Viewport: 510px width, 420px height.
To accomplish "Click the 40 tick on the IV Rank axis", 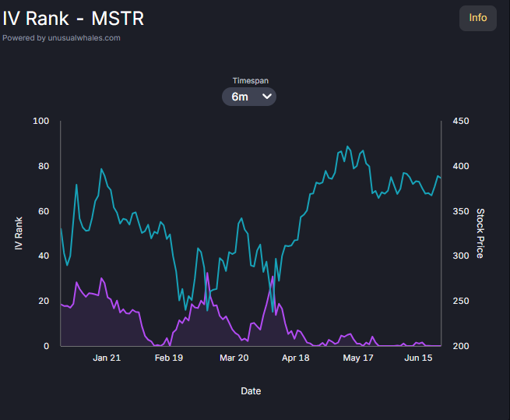I will (x=44, y=256).
